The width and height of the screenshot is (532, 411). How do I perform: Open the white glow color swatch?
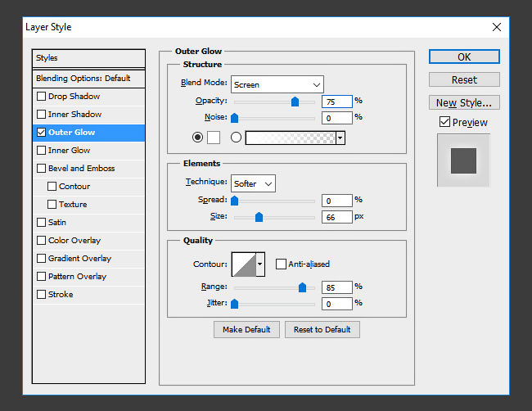pyautogui.click(x=214, y=138)
